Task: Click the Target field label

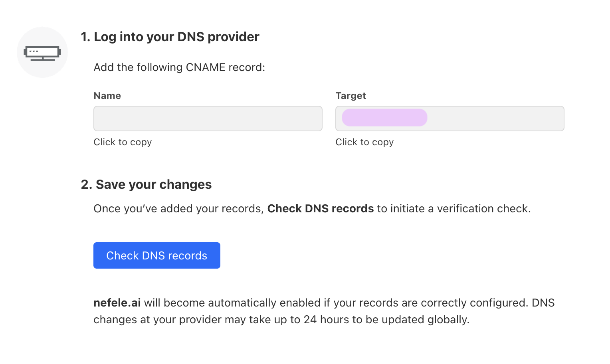Action: (x=351, y=96)
